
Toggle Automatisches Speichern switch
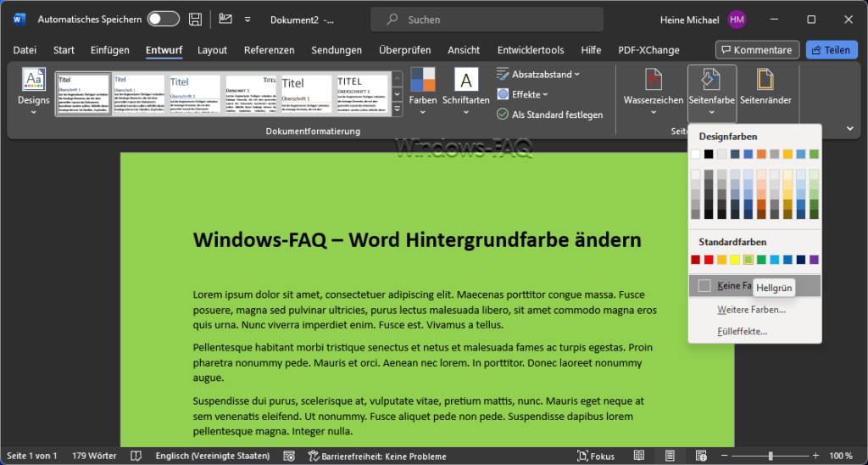164,20
